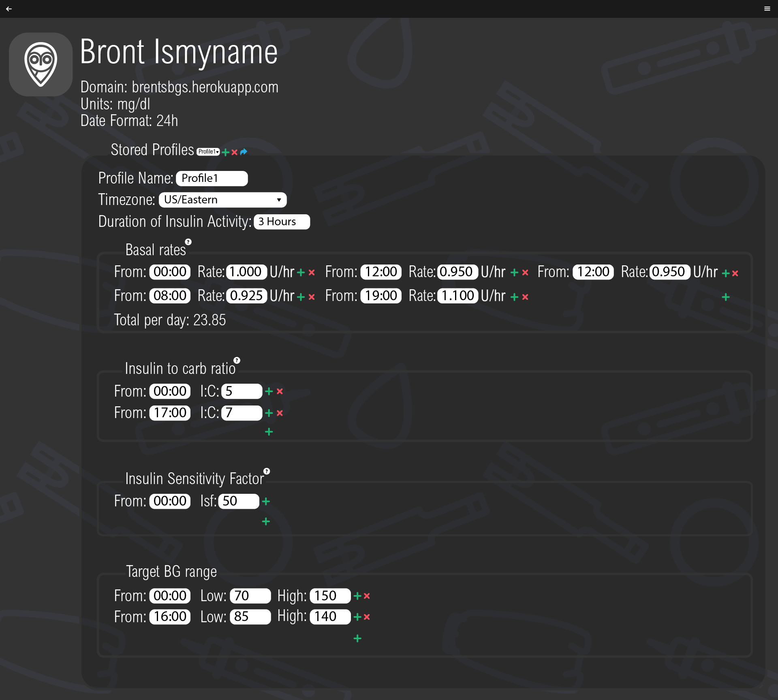Viewport: 778px width, 700px height.
Task: Open the Profile1 selector dropdown
Action: (208, 151)
